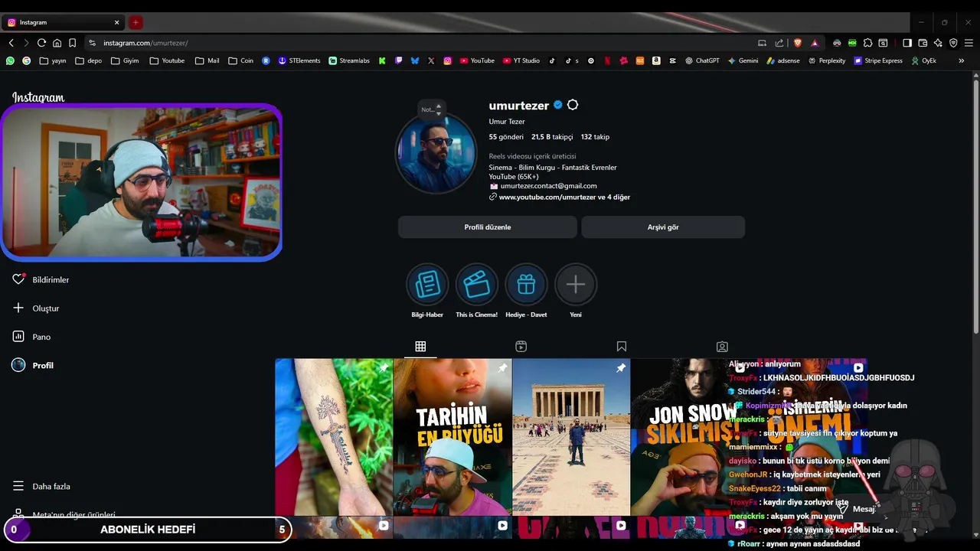Switch to the tagged photos tab
This screenshot has width=980, height=551.
tap(722, 347)
